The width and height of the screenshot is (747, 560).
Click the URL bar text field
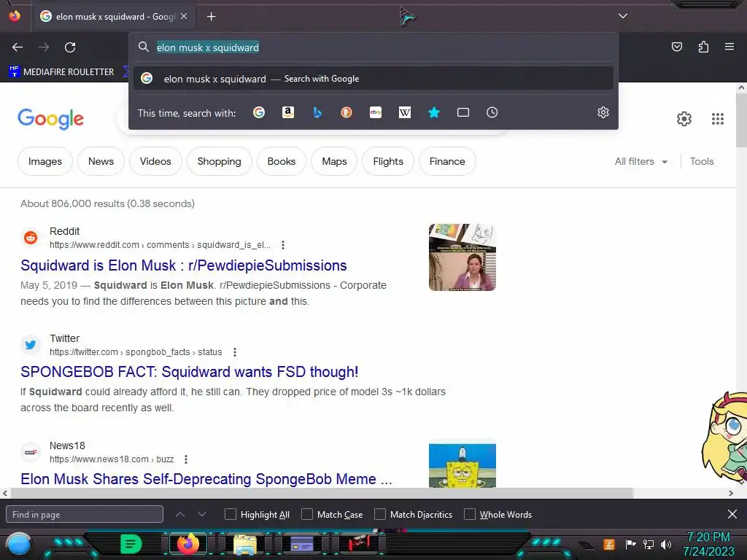[x=373, y=47]
